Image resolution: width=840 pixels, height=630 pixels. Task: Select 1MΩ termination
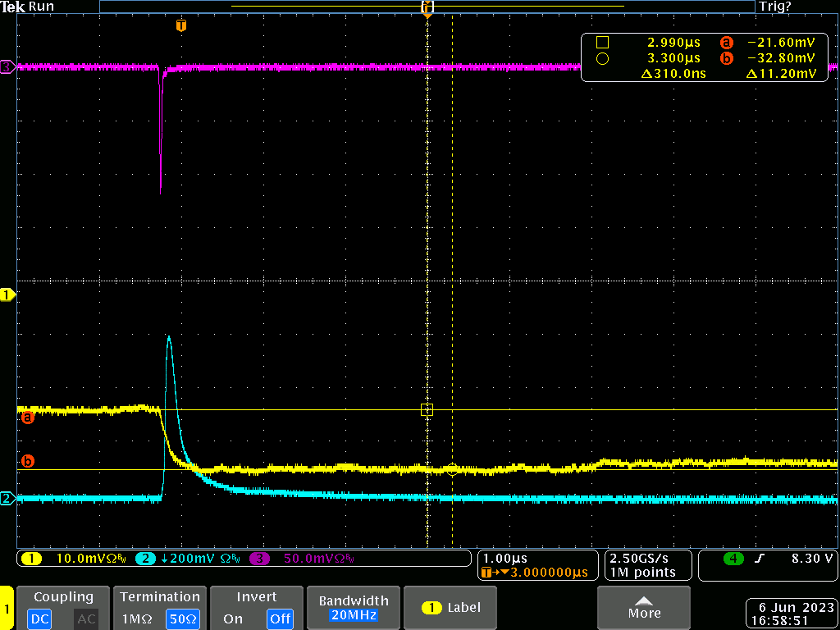point(135,619)
